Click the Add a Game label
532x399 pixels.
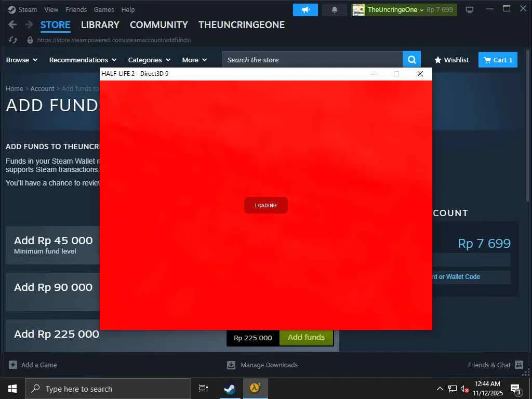(39, 365)
